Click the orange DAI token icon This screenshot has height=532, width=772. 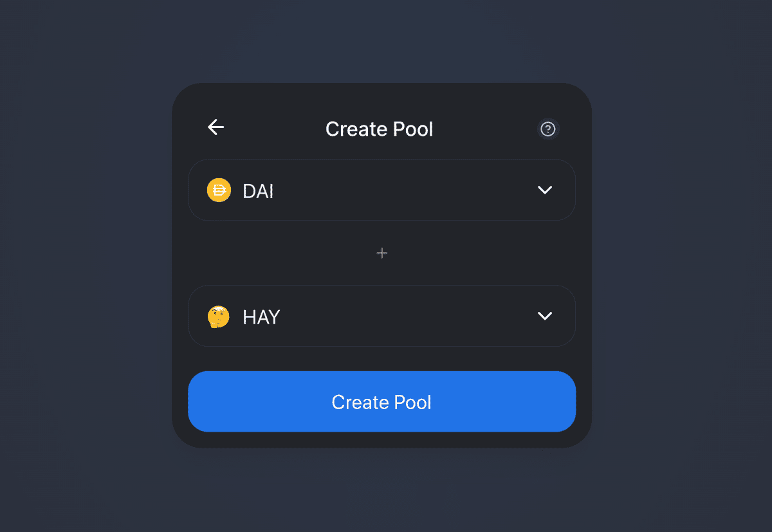219,190
